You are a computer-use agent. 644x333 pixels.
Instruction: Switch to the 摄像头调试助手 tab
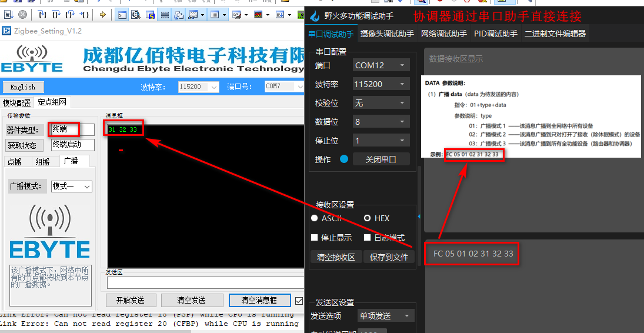click(x=388, y=34)
